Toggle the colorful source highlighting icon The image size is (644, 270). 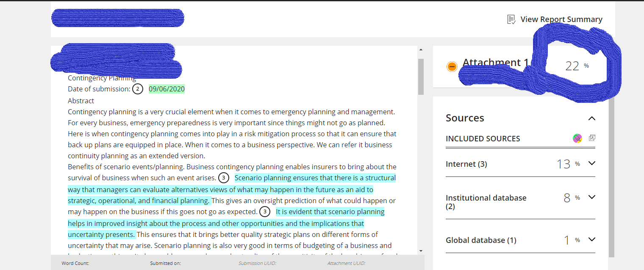pyautogui.click(x=577, y=138)
